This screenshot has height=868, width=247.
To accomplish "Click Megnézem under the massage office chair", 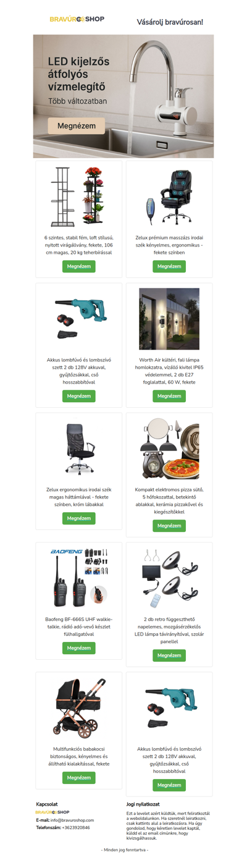I will pyautogui.click(x=169, y=266).
